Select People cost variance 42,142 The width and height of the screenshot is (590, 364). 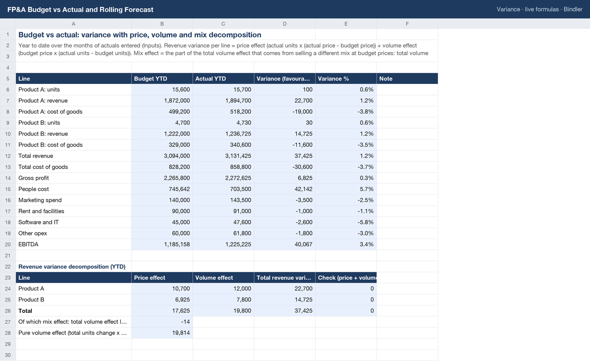285,189
